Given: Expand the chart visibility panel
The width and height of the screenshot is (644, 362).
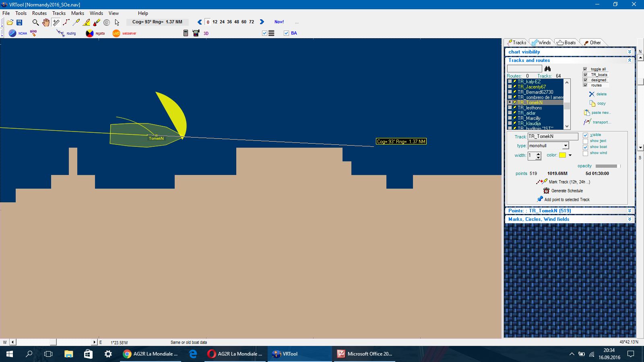Looking at the screenshot, I should 630,52.
